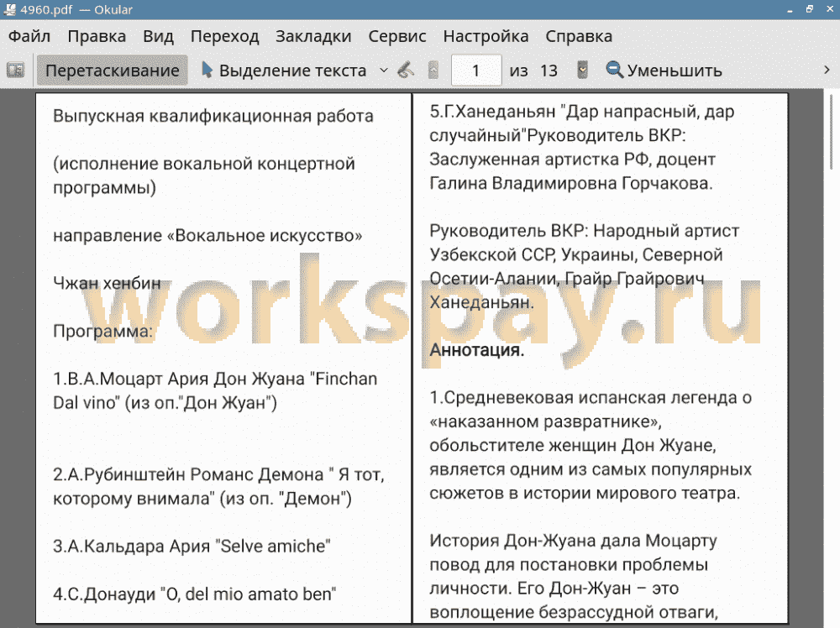Open the Сервис menu
The width and height of the screenshot is (840, 628).
point(397,36)
